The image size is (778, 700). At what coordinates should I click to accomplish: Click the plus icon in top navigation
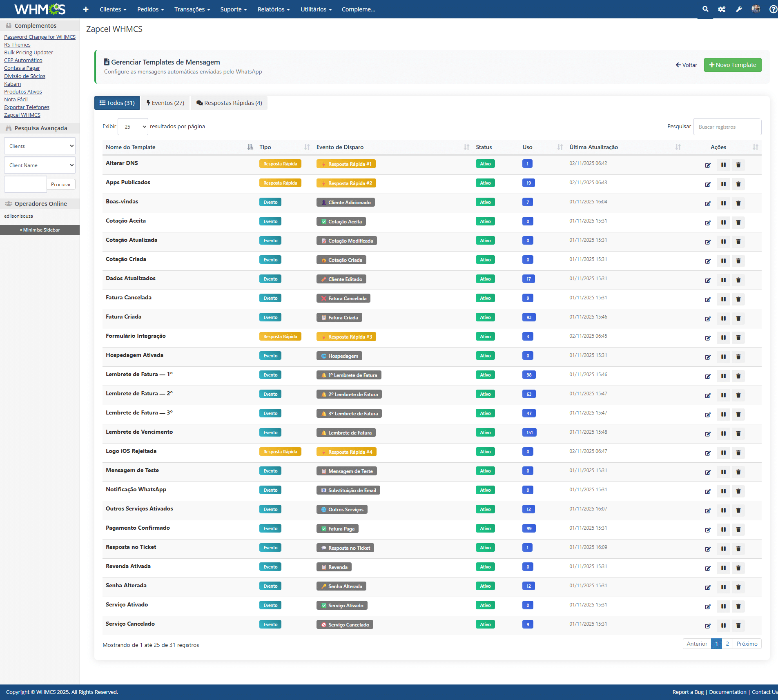click(x=86, y=9)
